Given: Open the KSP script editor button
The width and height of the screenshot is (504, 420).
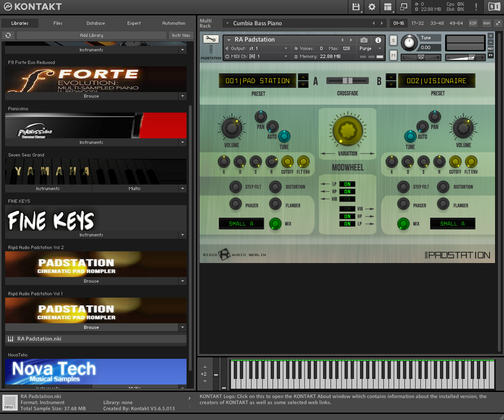Looking at the screenshot, I should (473, 23).
